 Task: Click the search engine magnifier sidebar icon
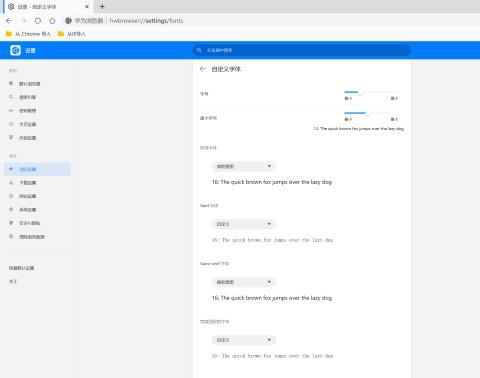pos(11,97)
